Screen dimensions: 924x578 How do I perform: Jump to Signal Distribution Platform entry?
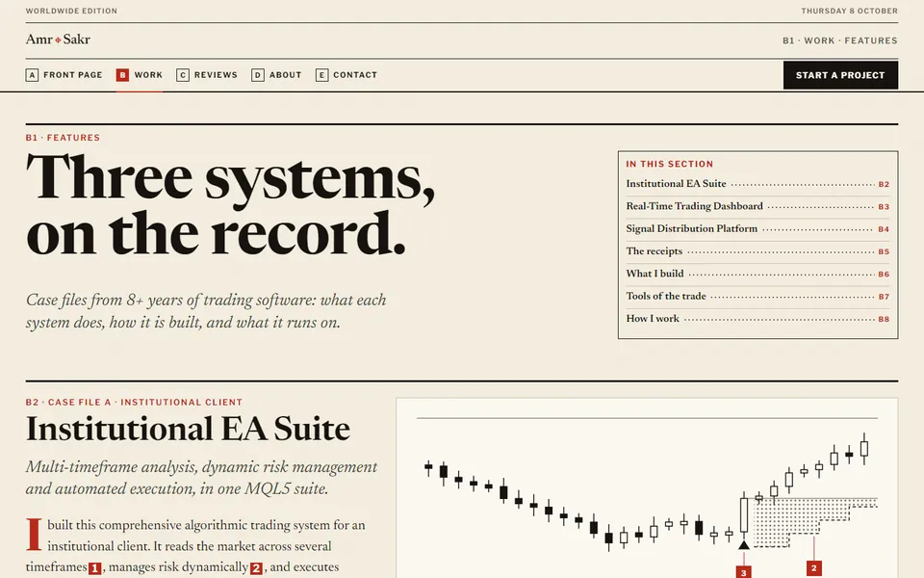point(757,229)
